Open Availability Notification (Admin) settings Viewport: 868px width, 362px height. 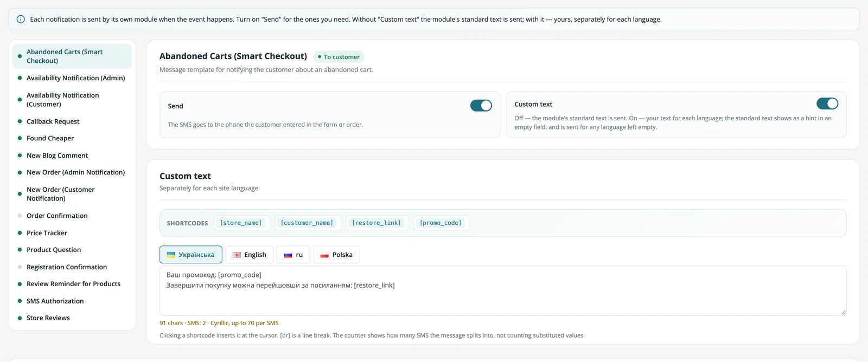[x=72, y=78]
